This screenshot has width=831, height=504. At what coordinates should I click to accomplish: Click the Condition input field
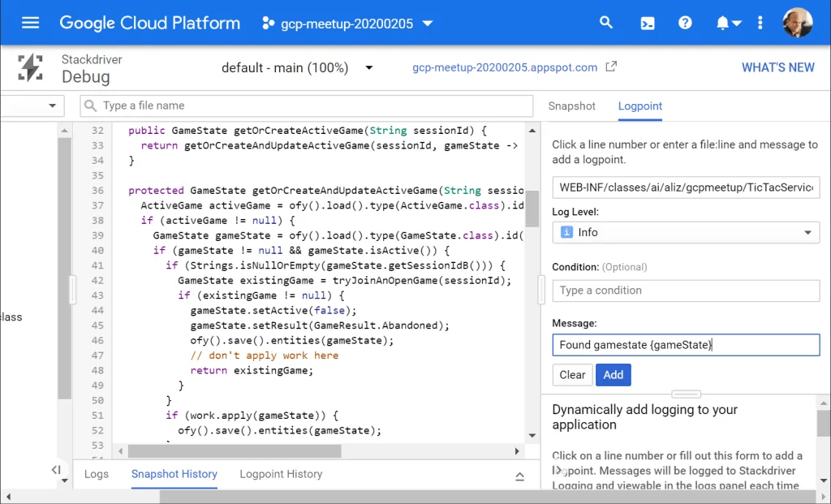tap(686, 291)
